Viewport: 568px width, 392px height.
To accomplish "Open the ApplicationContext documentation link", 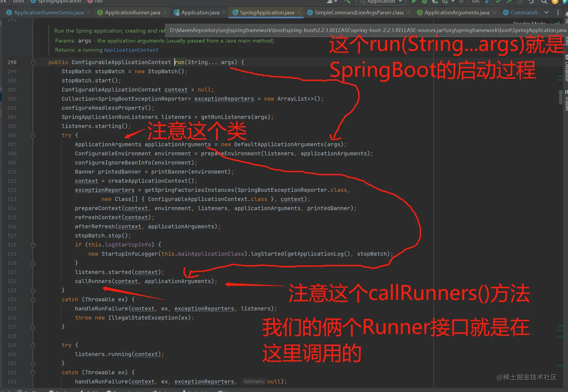I will click(131, 50).
